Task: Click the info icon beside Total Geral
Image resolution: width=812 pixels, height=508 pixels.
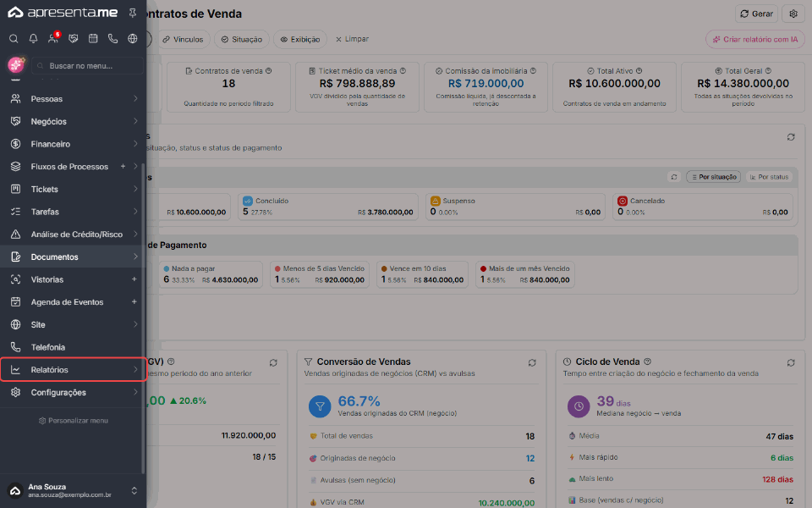Action: point(769,71)
